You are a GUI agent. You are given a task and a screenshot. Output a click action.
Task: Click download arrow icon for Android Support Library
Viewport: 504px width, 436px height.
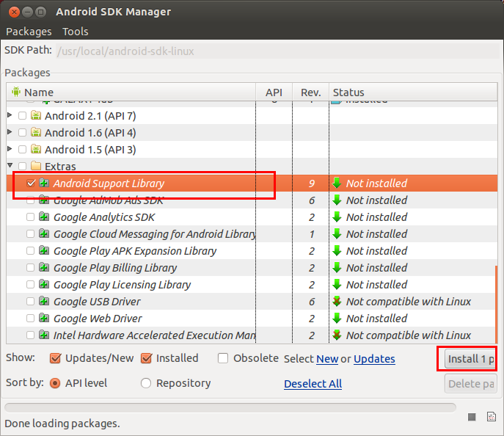tap(337, 183)
